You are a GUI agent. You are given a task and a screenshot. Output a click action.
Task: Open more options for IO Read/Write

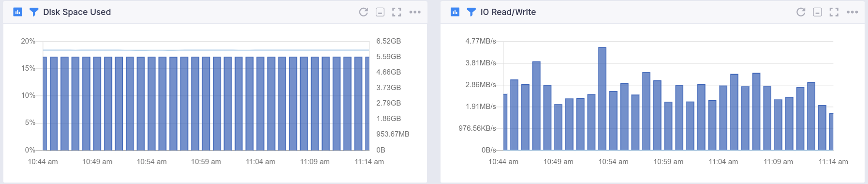coord(853,12)
